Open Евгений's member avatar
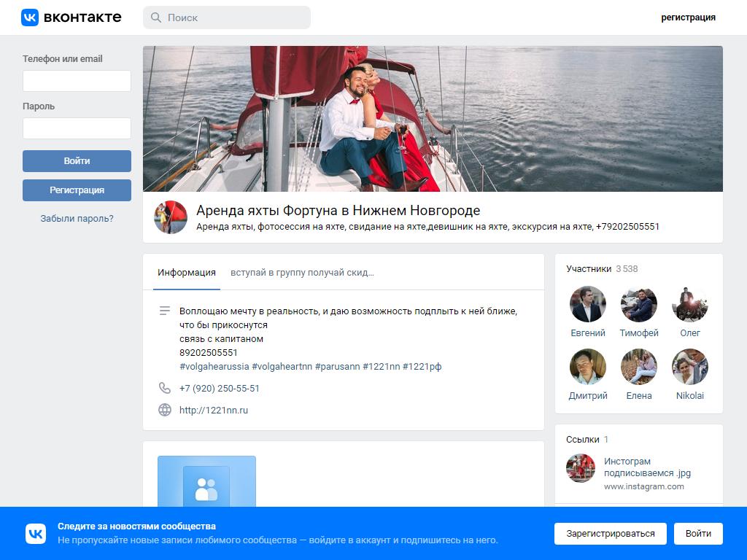The width and height of the screenshot is (747, 560). tap(587, 304)
